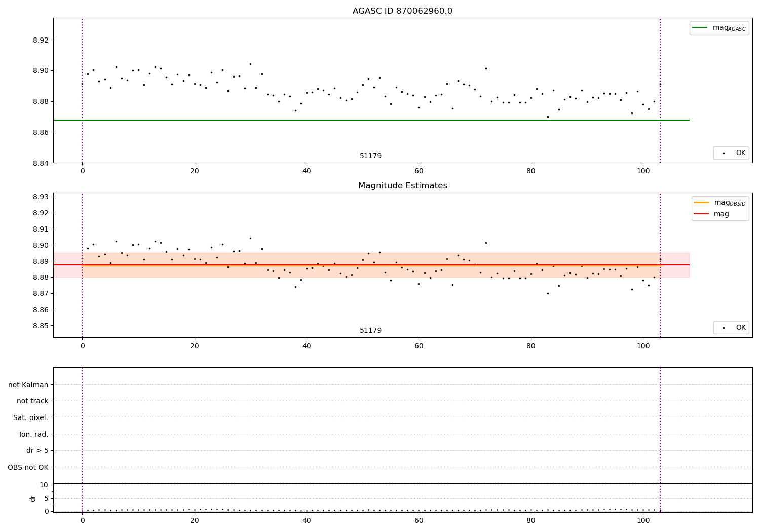Click the 'Sat. pixel.' axis label
This screenshot has width=760, height=532.
tap(31, 418)
